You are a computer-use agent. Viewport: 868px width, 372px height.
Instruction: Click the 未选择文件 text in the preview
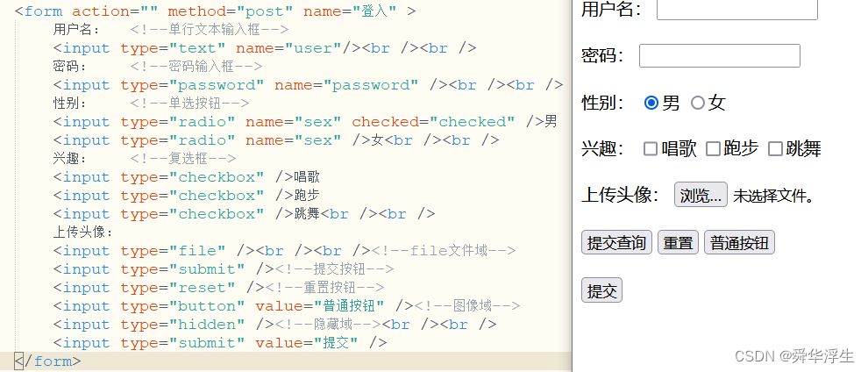(x=773, y=196)
